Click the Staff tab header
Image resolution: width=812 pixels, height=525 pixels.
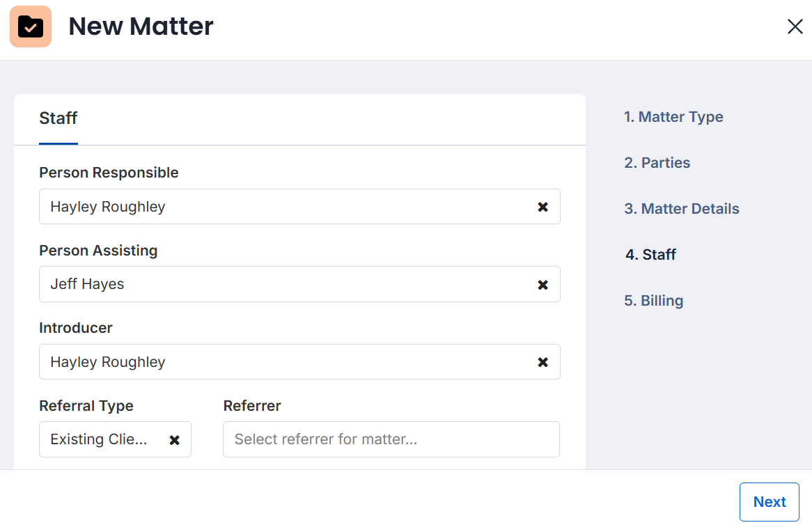tap(58, 118)
